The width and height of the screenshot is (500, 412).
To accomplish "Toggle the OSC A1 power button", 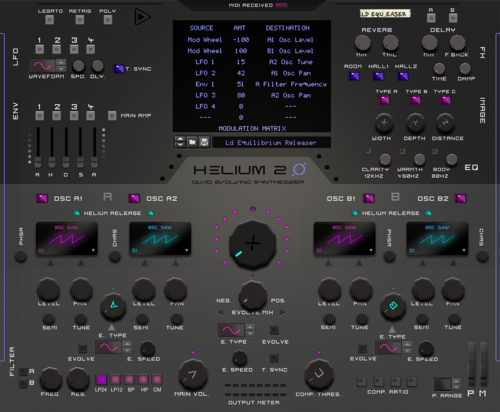I will point(42,198).
